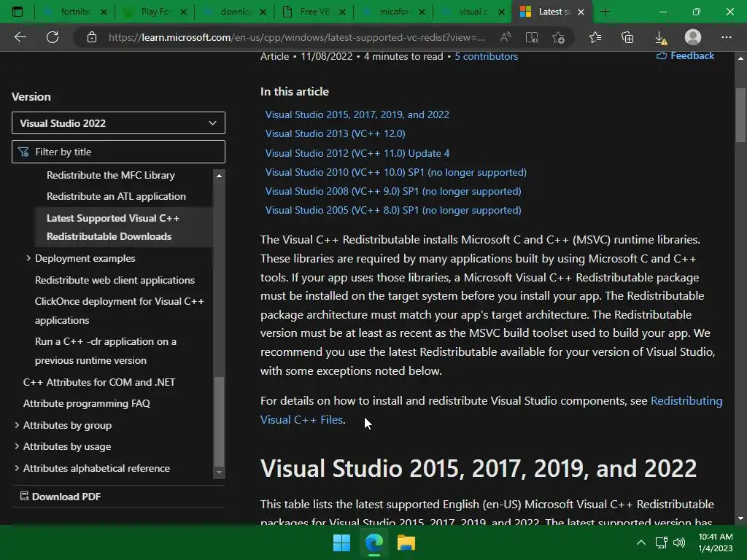The image size is (747, 560).
Task: Jump to Visual Studio 2012 Update 4 section
Action: [357, 153]
